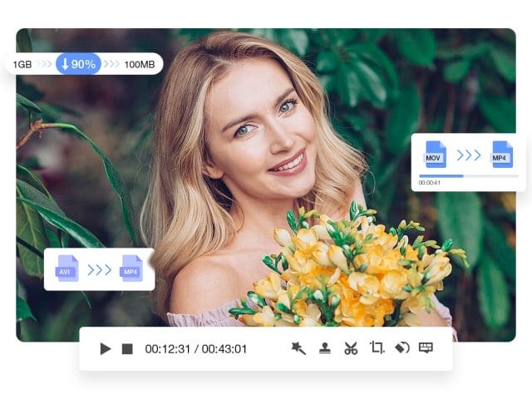Click the 00:12:31 / 00:43:01 time display
Image resolution: width=532 pixels, height=399 pixels.
195,349
